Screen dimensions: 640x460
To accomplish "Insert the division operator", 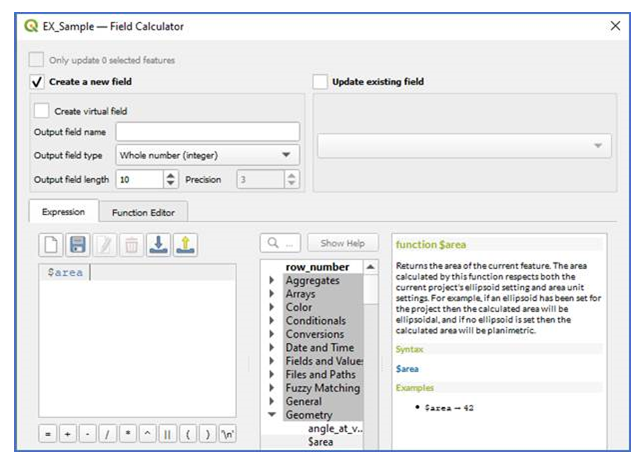I will point(107,434).
